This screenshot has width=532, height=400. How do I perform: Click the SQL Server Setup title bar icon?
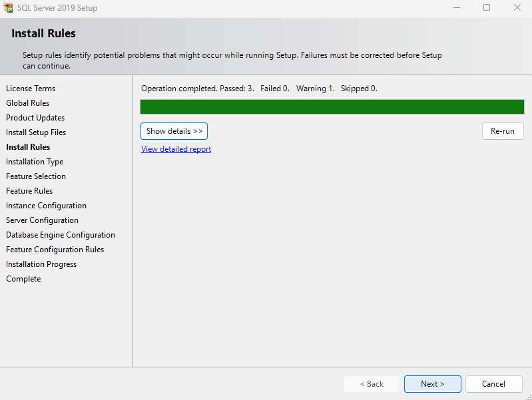[x=9, y=7]
